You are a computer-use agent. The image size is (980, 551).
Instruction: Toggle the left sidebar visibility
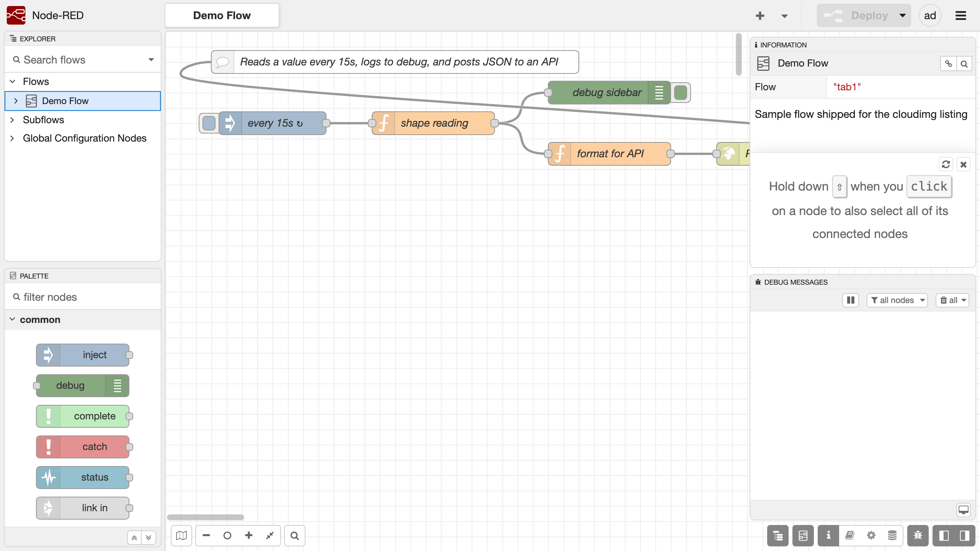click(944, 536)
